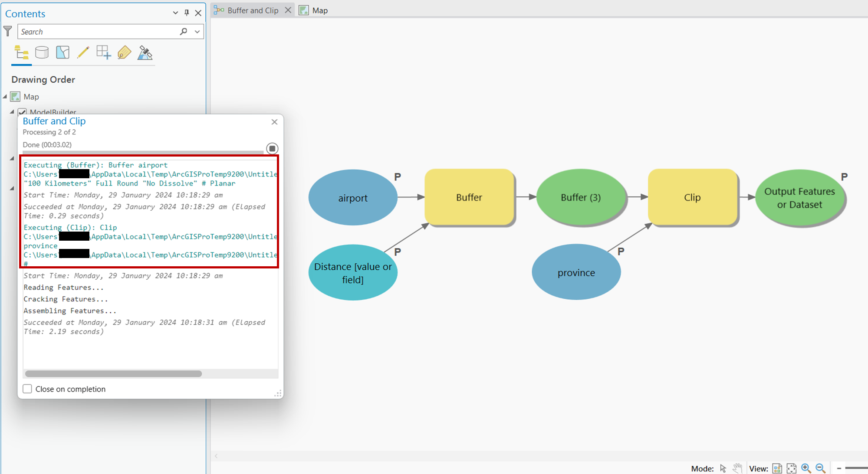Toggle ModelBuilder layer visibility checkbox

[x=22, y=112]
